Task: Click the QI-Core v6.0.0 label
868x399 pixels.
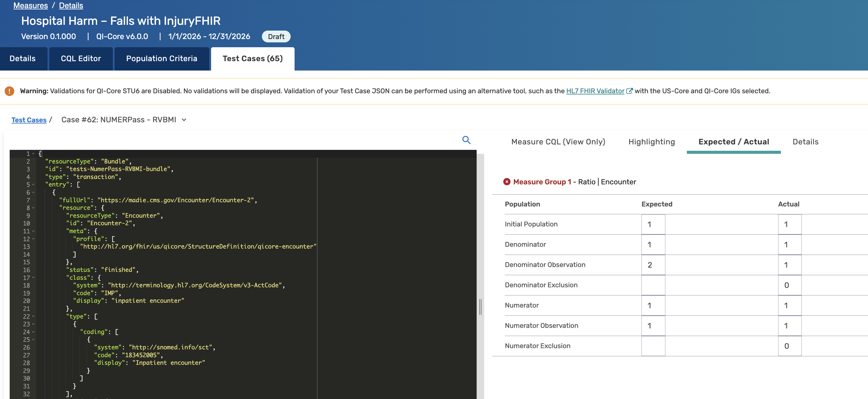Action: point(122,36)
